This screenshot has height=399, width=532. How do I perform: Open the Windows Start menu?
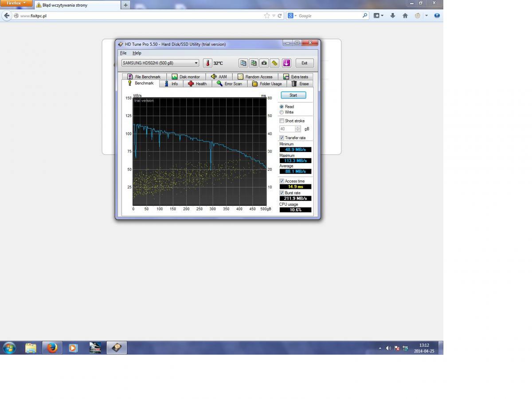tap(9, 348)
